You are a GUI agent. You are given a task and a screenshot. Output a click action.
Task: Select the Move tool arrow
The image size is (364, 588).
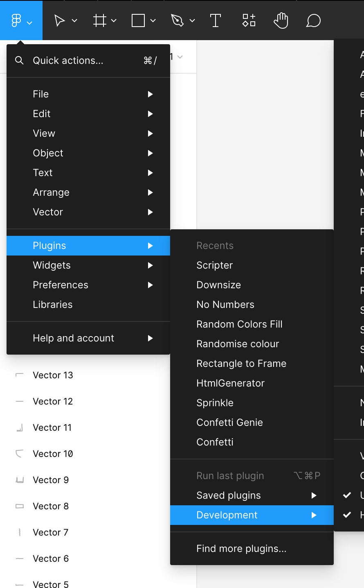(x=60, y=20)
